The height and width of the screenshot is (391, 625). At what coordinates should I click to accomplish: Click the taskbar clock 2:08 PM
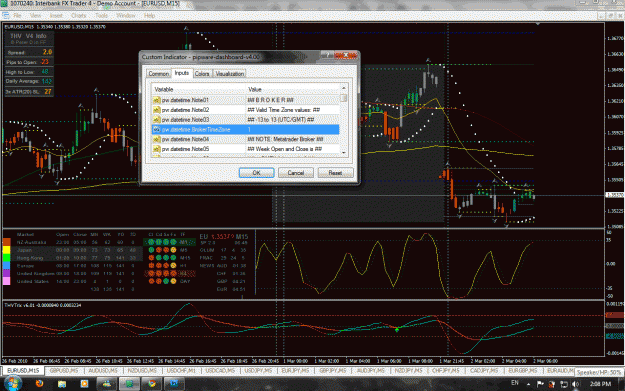pos(600,384)
